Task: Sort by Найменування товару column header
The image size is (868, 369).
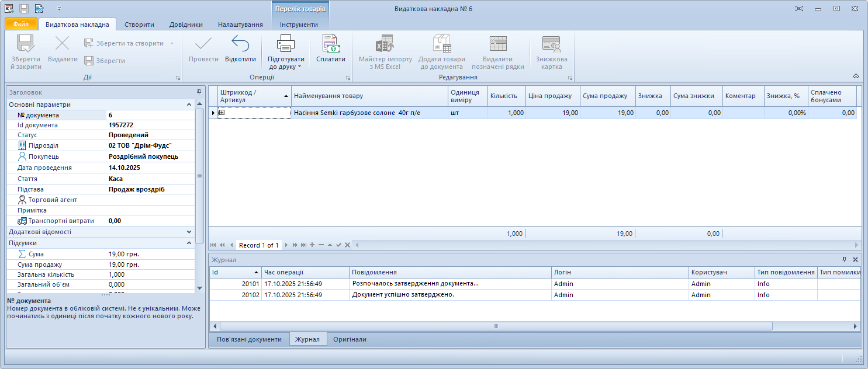Action: pyautogui.click(x=369, y=96)
